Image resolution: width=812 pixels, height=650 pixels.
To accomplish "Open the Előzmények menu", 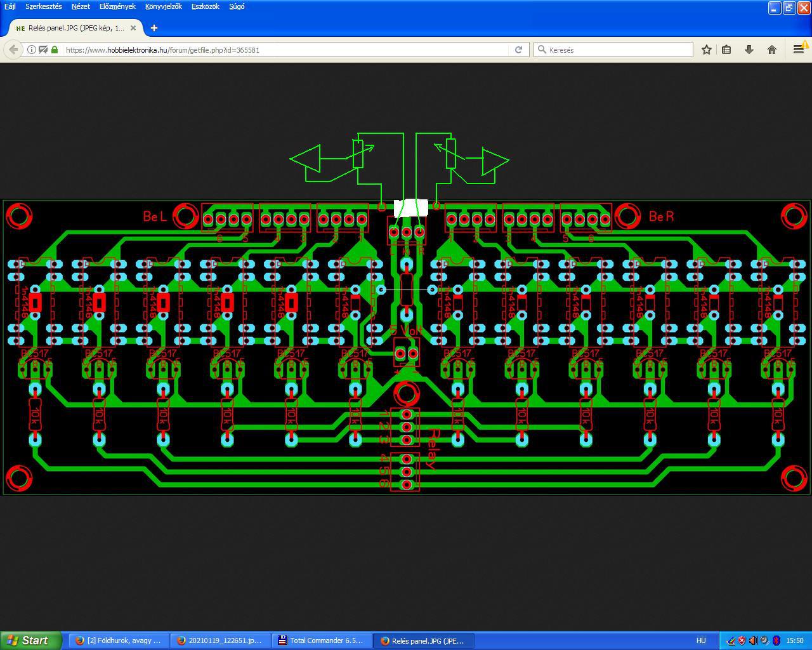I will (117, 6).
